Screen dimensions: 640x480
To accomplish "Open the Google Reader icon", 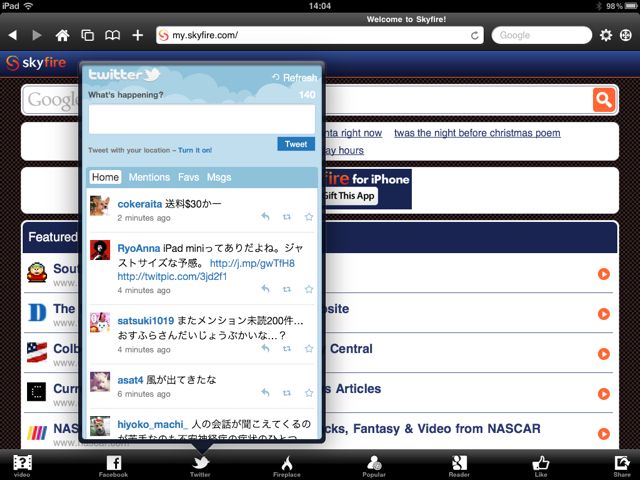I will click(x=459, y=466).
